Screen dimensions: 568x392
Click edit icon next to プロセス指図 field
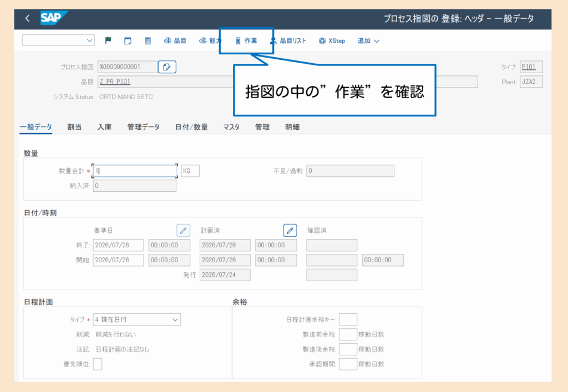pos(167,67)
